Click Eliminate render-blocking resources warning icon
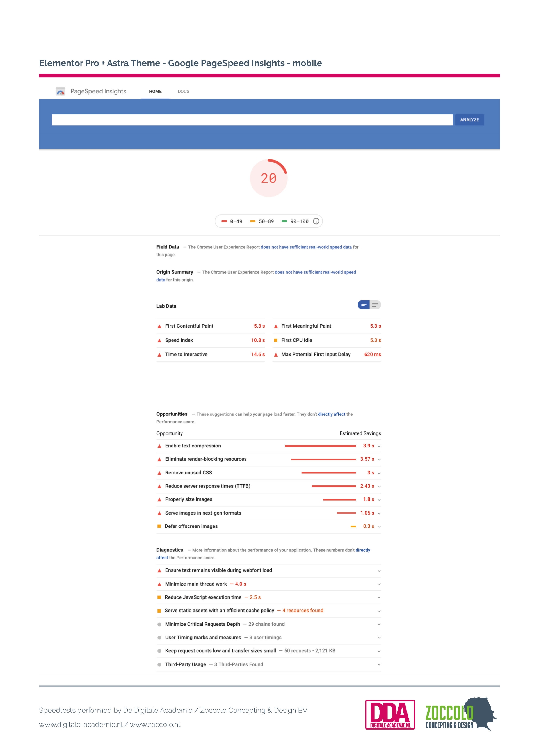Image resolution: width=539 pixels, height=756 pixels. [159, 459]
